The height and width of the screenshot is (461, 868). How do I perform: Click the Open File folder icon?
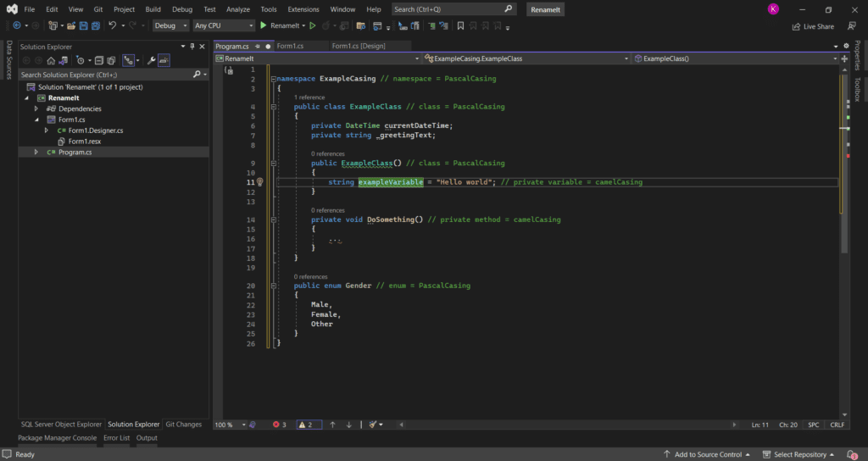pos(71,25)
